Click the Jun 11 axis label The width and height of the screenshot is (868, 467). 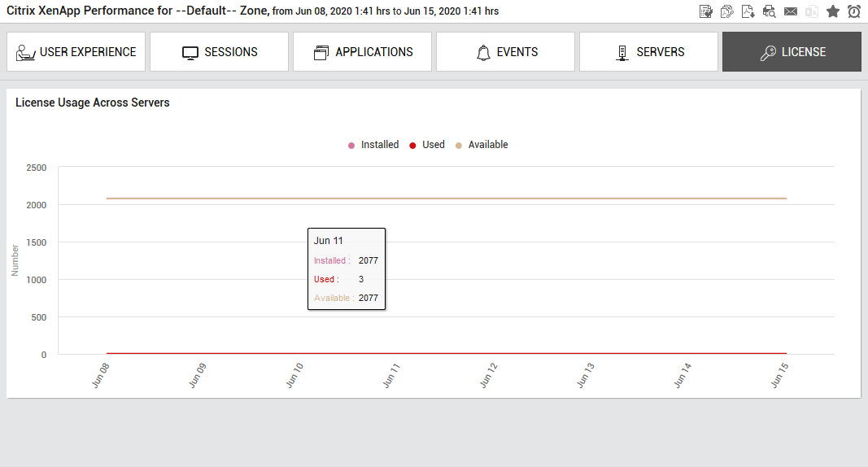click(x=391, y=375)
